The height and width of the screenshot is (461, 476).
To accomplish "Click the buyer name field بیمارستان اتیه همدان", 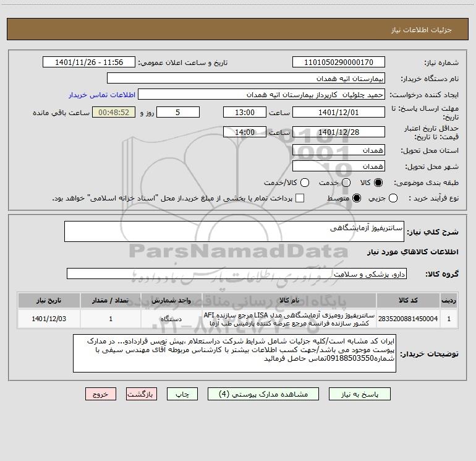I will pyautogui.click(x=246, y=79).
